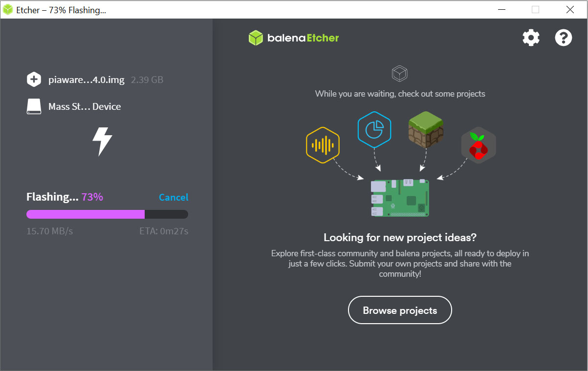588x371 pixels.
Task: Click the 'Explore first-class community' paragraph
Action: click(400, 264)
